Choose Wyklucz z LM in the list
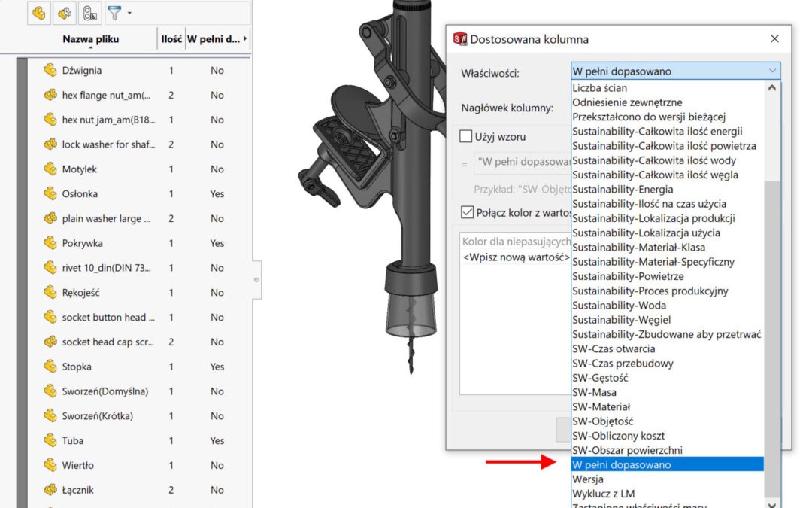This screenshot has width=812, height=508. tap(603, 494)
